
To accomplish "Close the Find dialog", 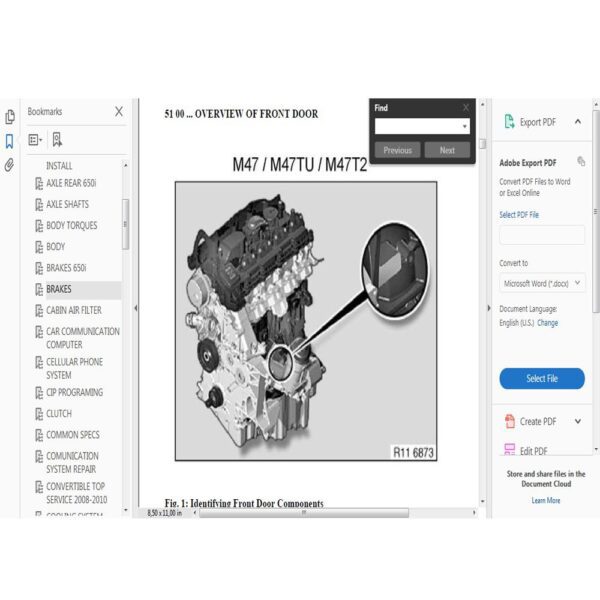I will click(x=466, y=108).
